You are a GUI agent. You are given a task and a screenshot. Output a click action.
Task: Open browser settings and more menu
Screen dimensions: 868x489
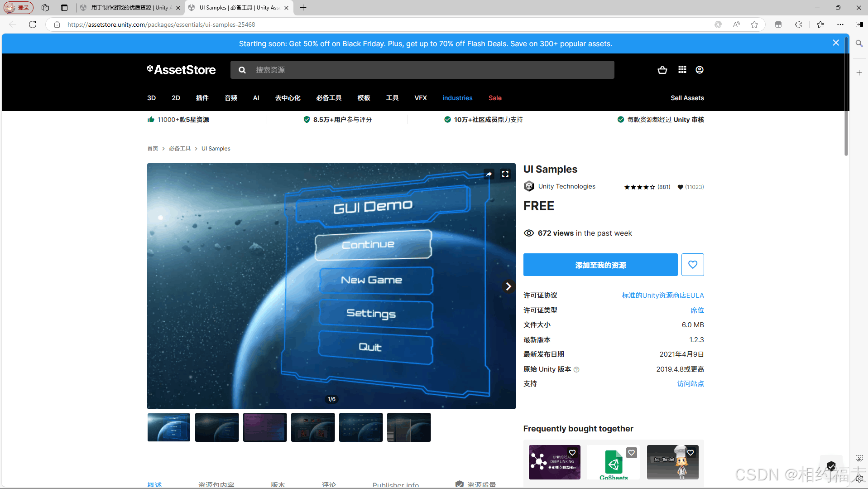(x=840, y=24)
